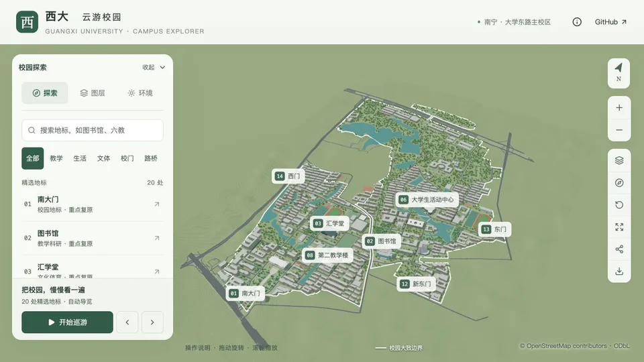The width and height of the screenshot is (644, 362).
Task: Select the 教学 category filter
Action: (x=56, y=158)
